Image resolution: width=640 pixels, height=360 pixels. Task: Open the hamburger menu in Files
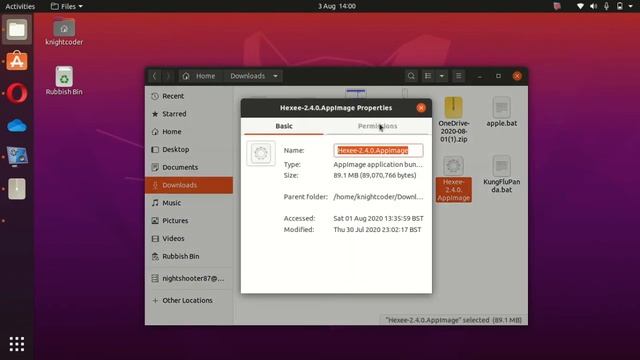tap(459, 76)
